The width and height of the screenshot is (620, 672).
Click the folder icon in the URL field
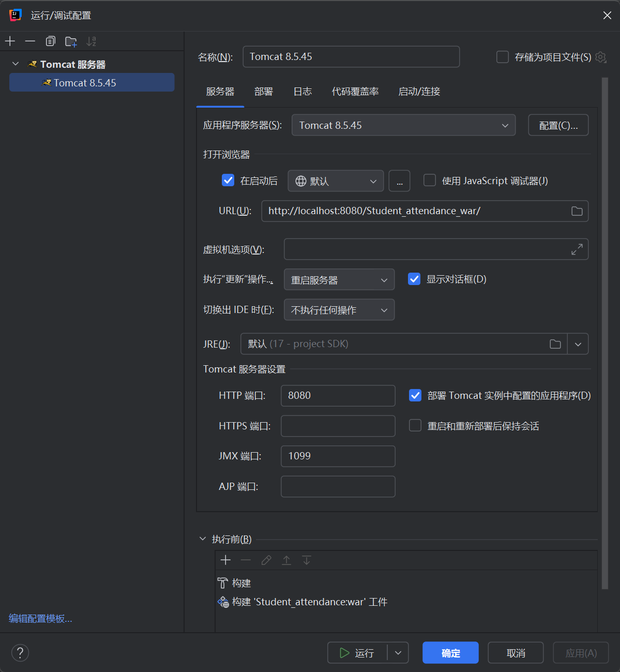click(x=577, y=211)
